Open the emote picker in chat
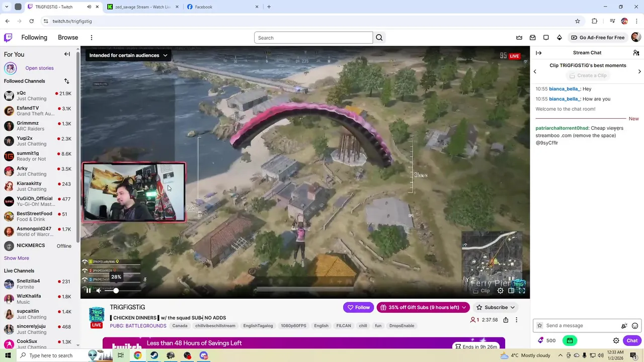This screenshot has width=644, height=362. [x=635, y=326]
